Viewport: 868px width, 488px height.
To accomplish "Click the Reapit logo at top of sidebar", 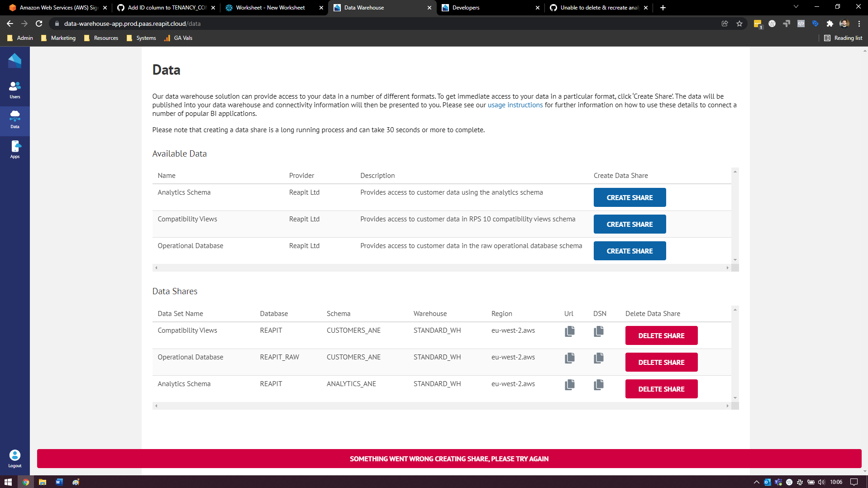I will pyautogui.click(x=15, y=60).
